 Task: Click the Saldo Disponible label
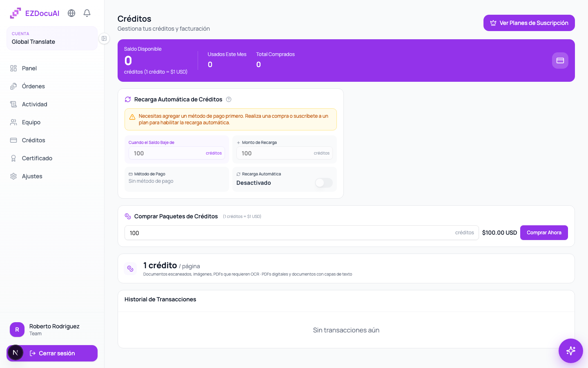[143, 49]
